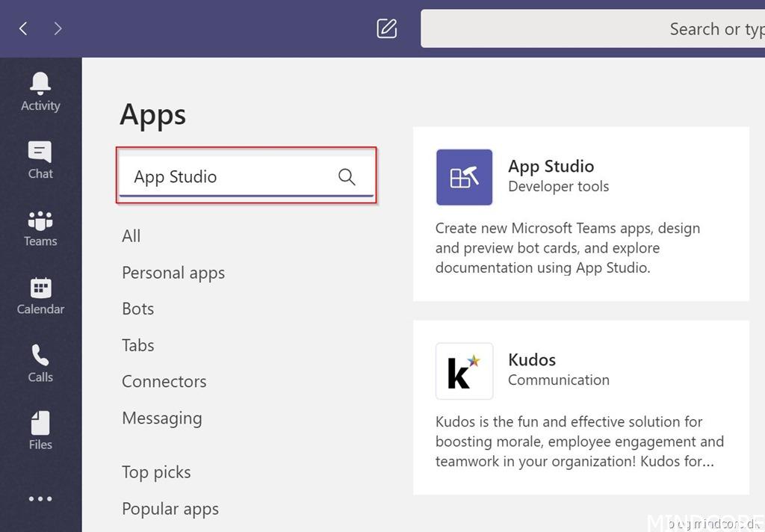The height and width of the screenshot is (532, 765).
Task: Open Chat in the sidebar
Action: point(40,152)
